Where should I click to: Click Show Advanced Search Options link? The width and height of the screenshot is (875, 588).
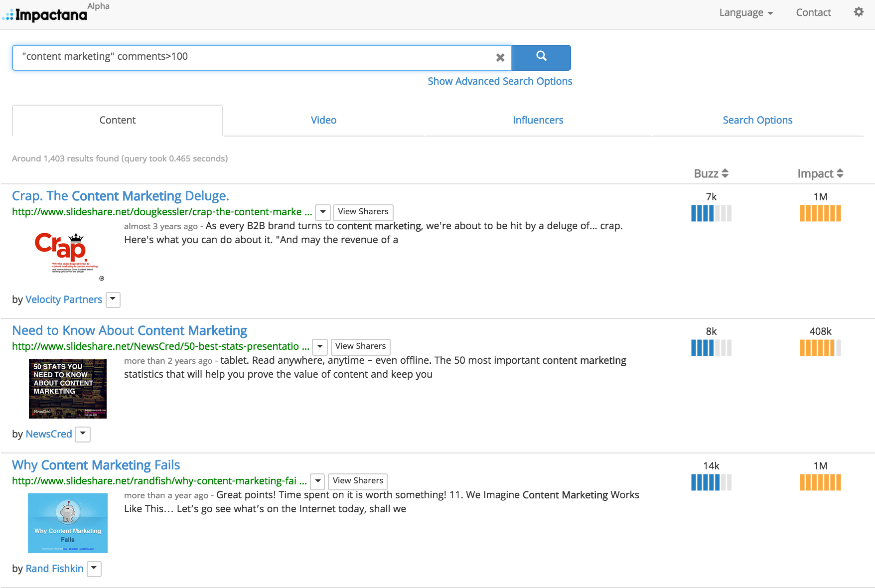[x=500, y=81]
